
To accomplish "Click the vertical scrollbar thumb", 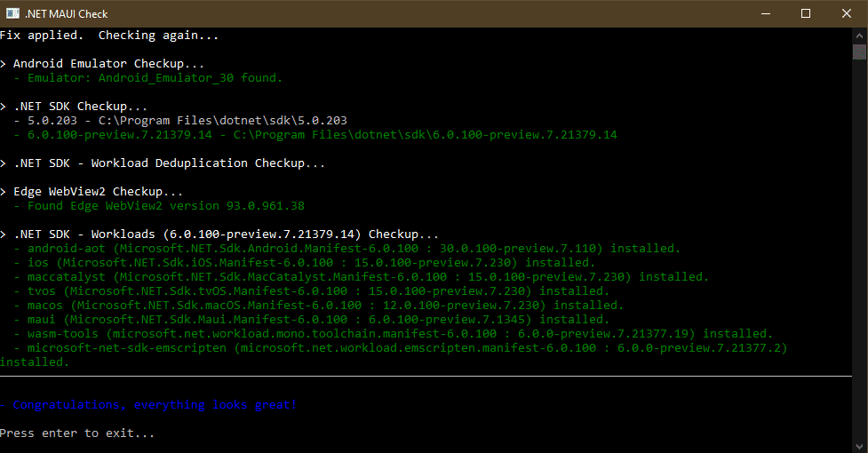I will point(859,52).
